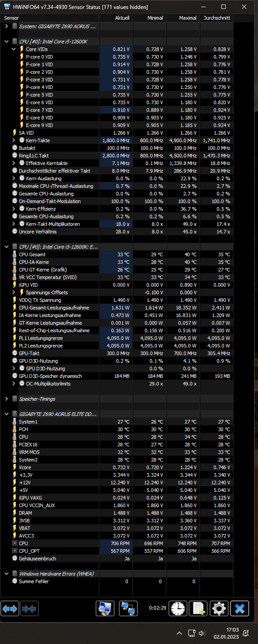Select the On-Demand-Takt-Modulation row
This screenshot has height=644, width=258.
pyautogui.click(x=117, y=201)
